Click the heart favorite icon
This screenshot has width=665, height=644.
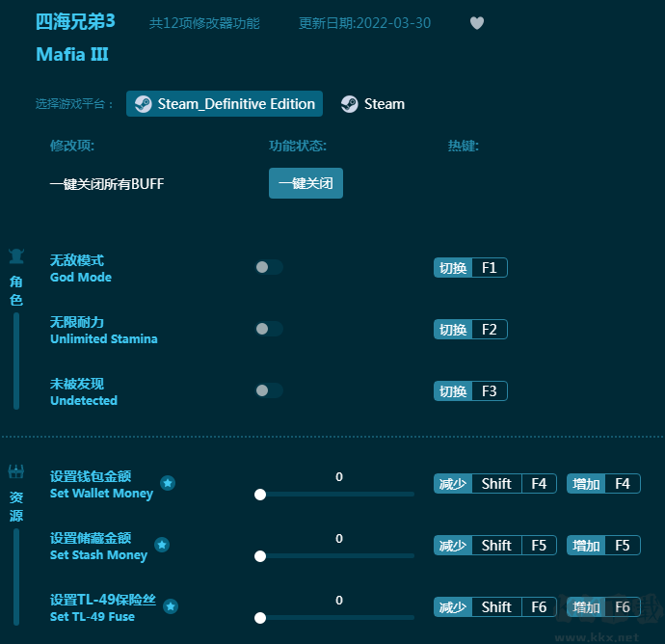[x=477, y=23]
